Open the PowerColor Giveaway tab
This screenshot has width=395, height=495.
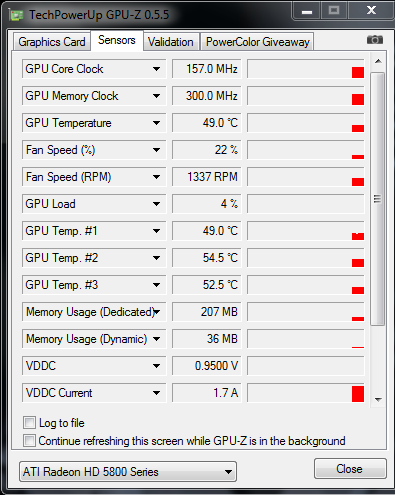point(257,42)
